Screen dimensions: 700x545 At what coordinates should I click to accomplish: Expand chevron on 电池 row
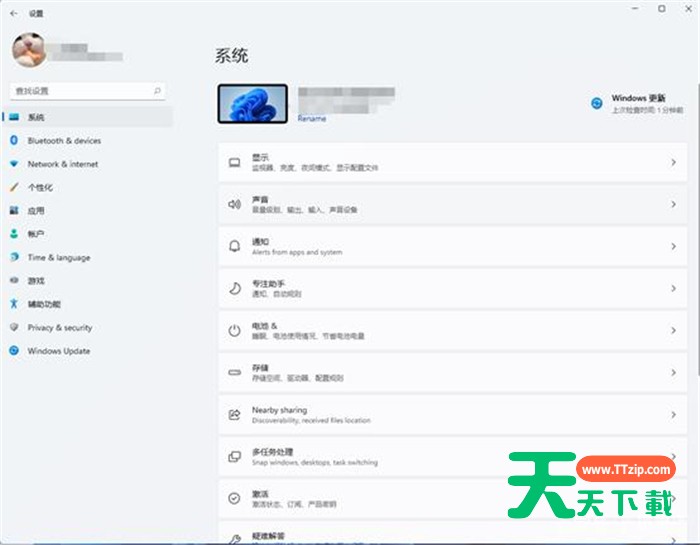673,331
